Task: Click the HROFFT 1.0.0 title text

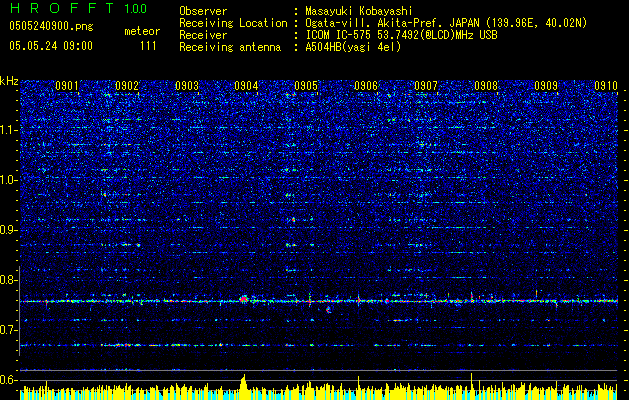Action: [x=79, y=8]
